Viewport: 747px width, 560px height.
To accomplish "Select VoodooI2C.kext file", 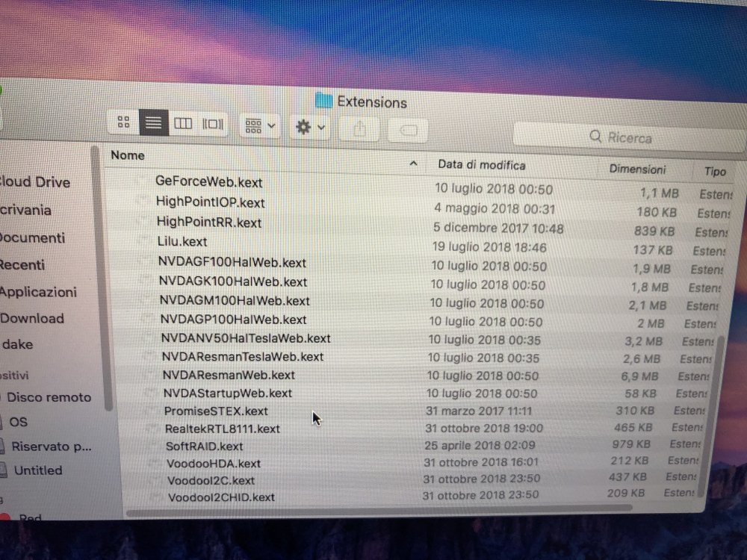I will (211, 480).
